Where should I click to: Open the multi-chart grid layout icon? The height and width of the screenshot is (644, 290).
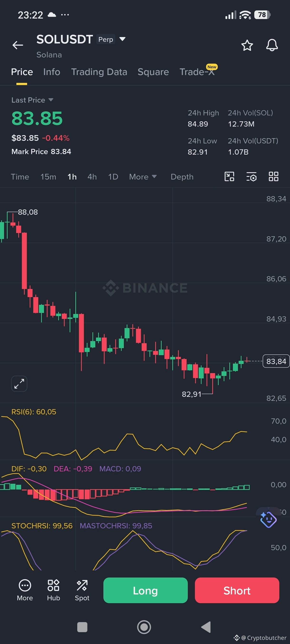coord(274,176)
